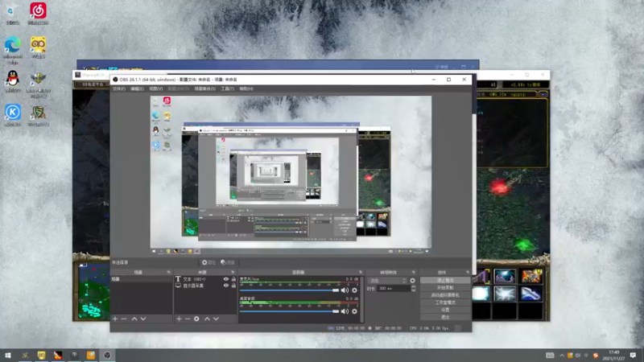Mute the Mic/Aux speaker icon
Image resolution: width=644 pixels, height=362 pixels.
pyautogui.click(x=345, y=290)
